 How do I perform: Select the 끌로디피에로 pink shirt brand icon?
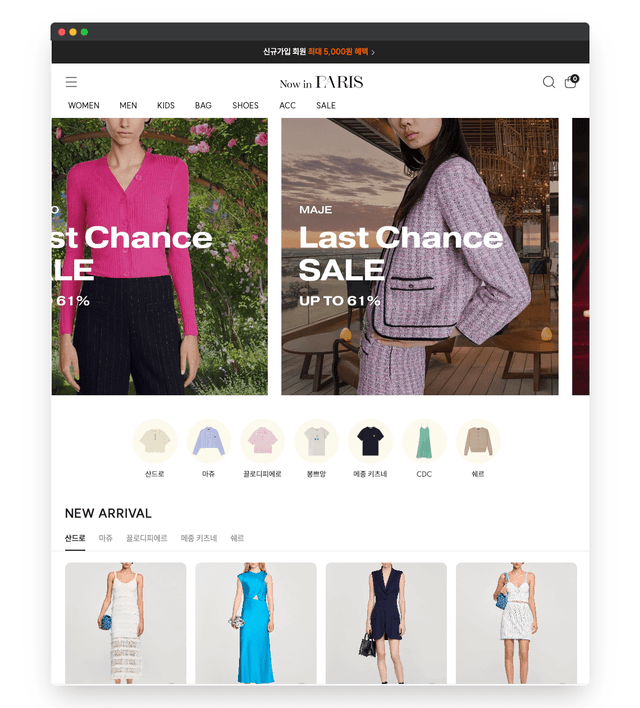pos(262,441)
